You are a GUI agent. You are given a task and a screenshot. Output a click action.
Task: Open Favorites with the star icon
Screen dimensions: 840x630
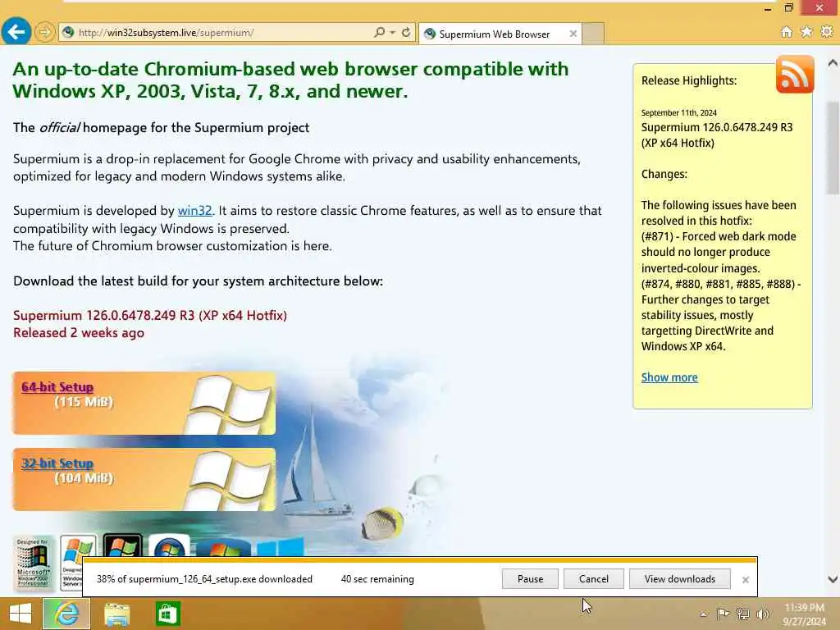(806, 32)
